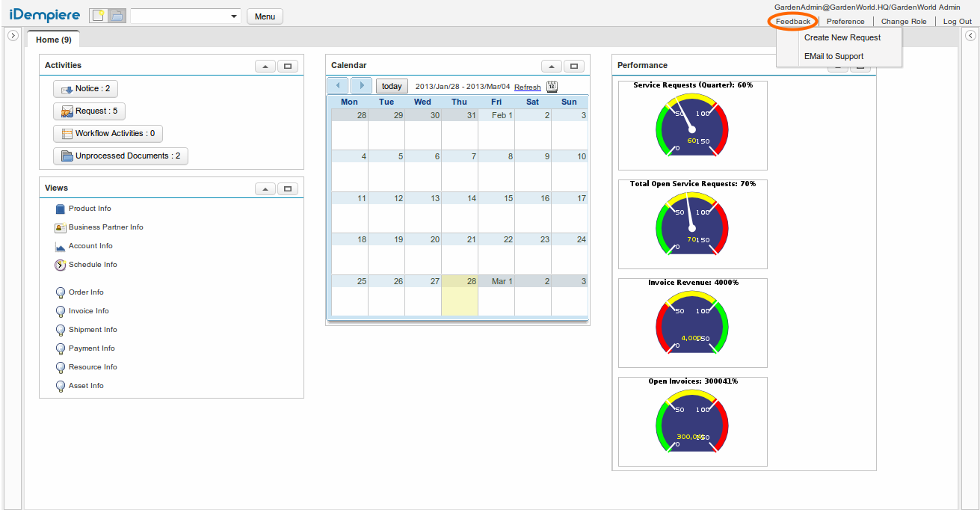980x510 pixels.
Task: Open Product Info view
Action: [x=89, y=209]
